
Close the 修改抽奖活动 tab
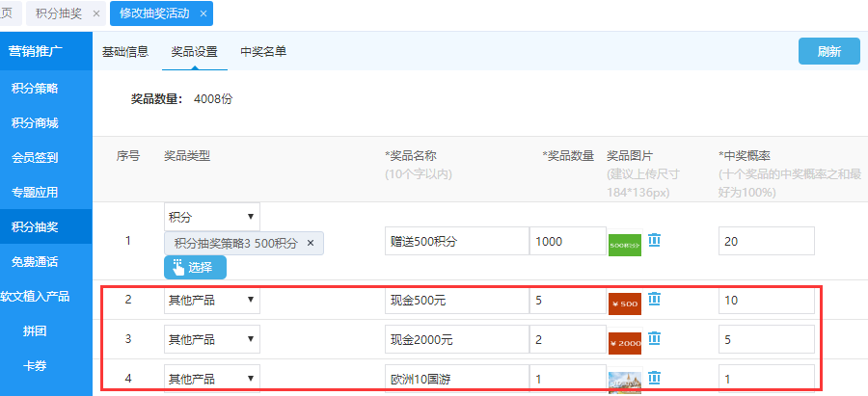tap(202, 14)
